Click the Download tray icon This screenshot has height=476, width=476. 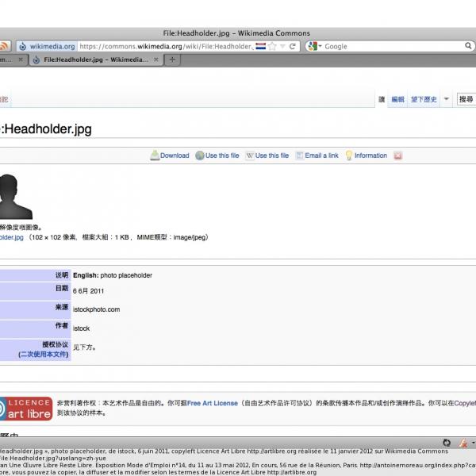pyautogui.click(x=155, y=155)
